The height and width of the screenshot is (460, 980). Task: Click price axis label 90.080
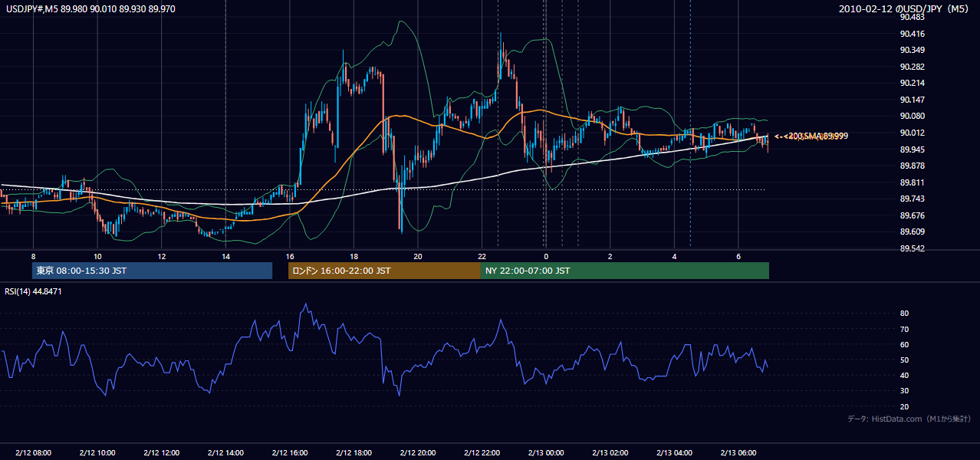(x=912, y=116)
